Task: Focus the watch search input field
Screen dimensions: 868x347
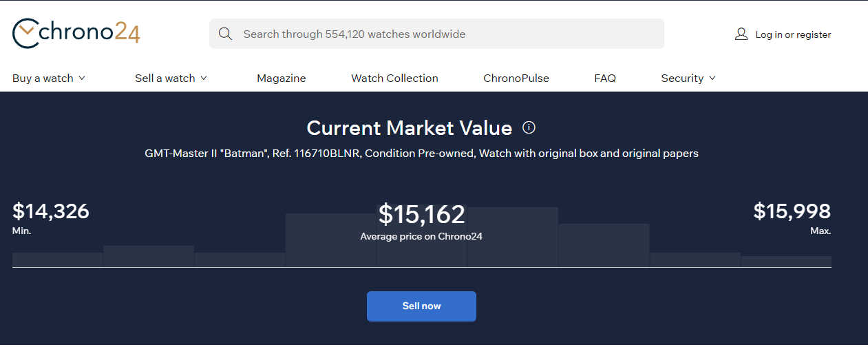Action: (x=436, y=34)
